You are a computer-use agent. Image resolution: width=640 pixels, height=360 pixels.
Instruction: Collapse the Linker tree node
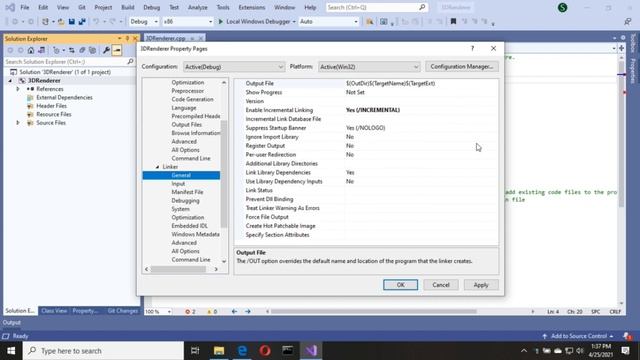point(158,167)
